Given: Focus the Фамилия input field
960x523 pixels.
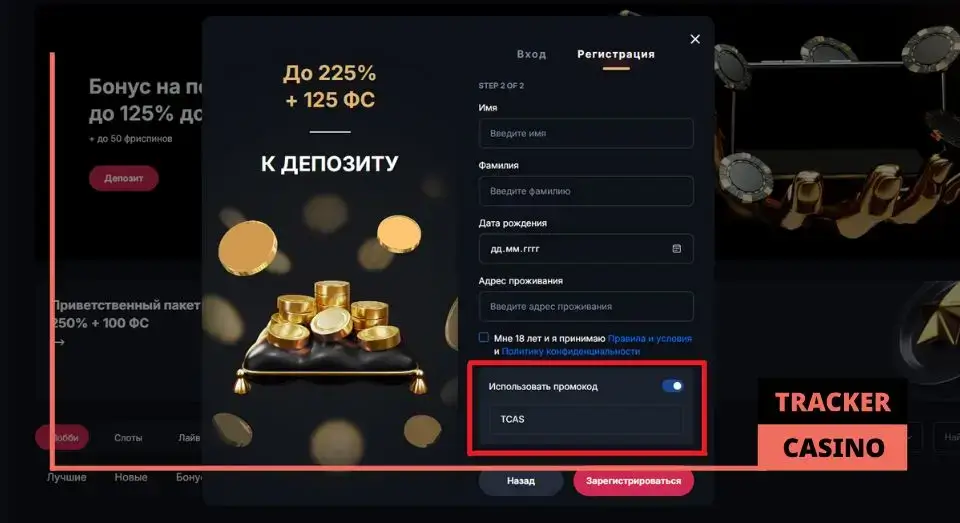Looking at the screenshot, I should click(x=586, y=191).
